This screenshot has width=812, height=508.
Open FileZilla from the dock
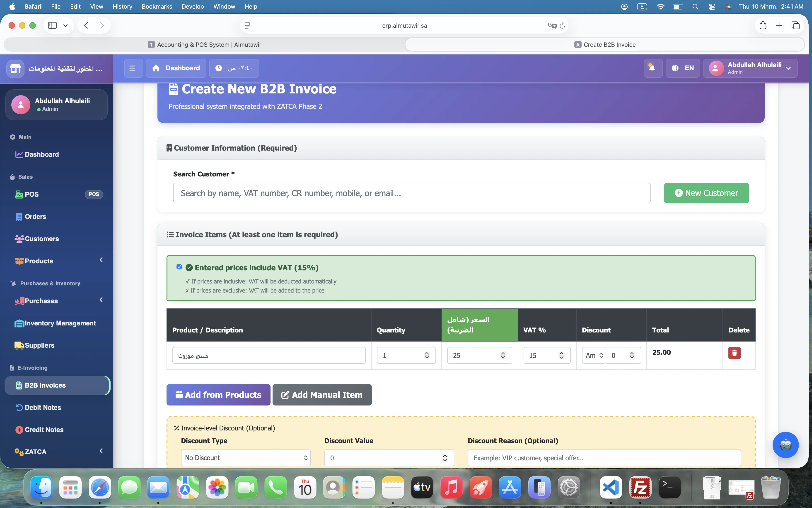point(640,488)
